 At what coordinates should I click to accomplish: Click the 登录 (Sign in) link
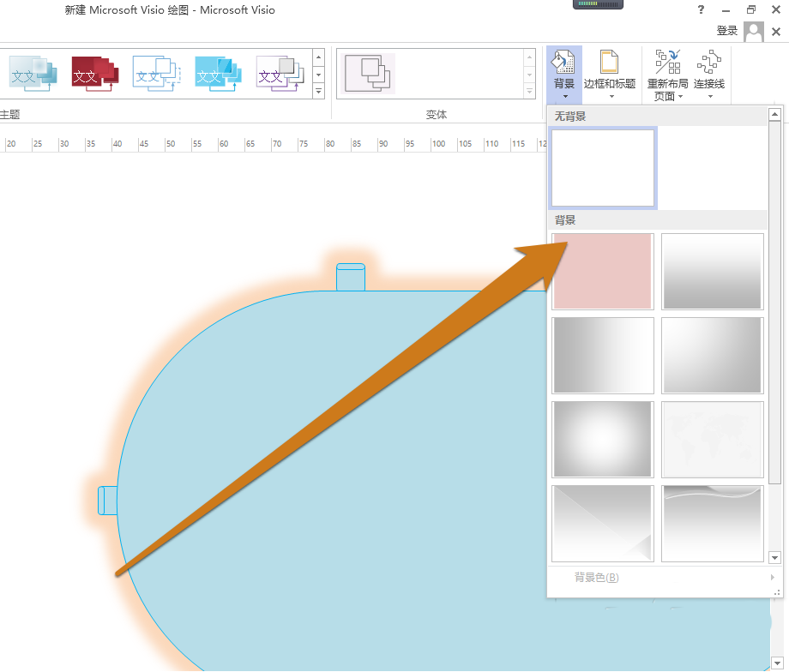point(726,30)
